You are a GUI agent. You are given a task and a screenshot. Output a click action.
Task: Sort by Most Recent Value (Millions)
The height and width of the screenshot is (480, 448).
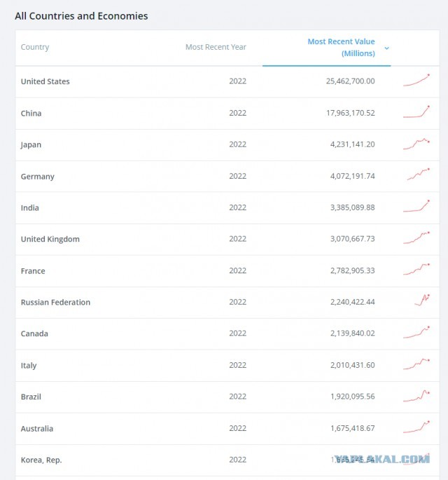(341, 48)
